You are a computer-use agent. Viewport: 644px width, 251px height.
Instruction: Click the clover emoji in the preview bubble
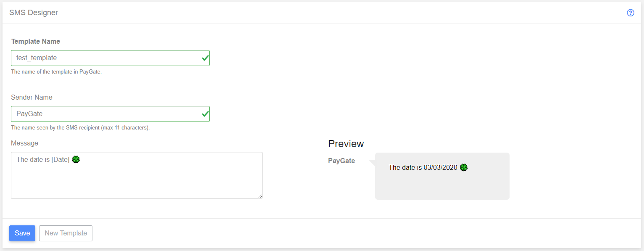tap(464, 167)
